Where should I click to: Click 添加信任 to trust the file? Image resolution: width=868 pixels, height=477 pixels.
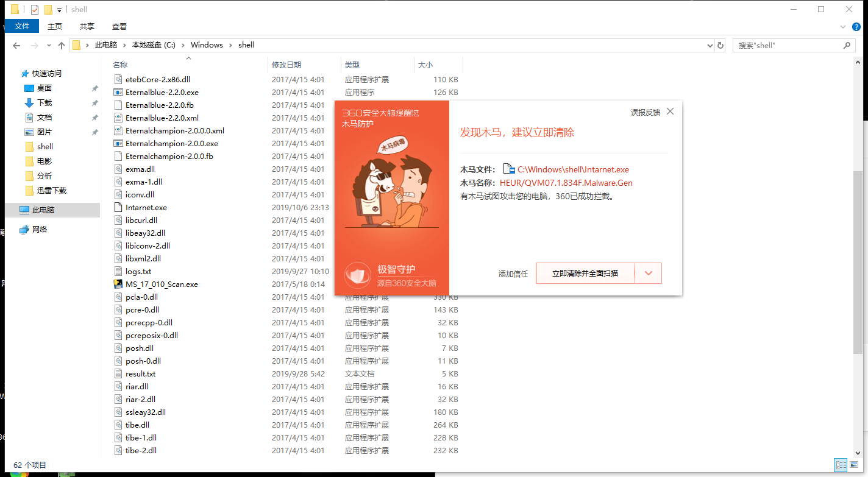coord(513,274)
